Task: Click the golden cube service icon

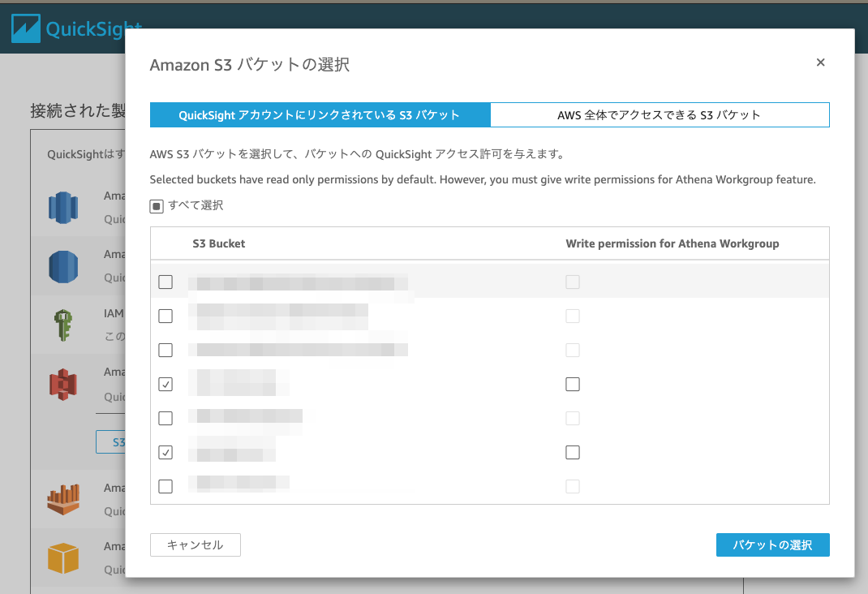Action: pyautogui.click(x=63, y=558)
